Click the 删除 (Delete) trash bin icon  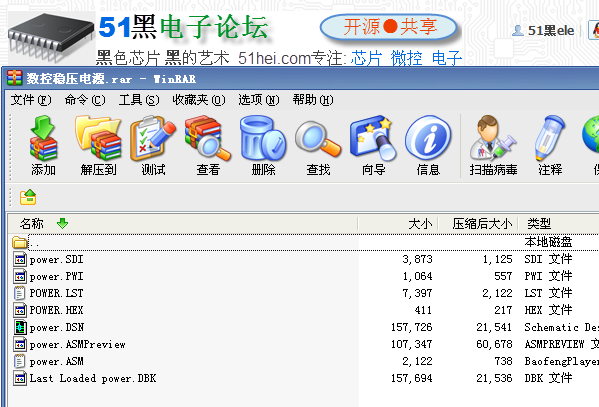tap(263, 138)
